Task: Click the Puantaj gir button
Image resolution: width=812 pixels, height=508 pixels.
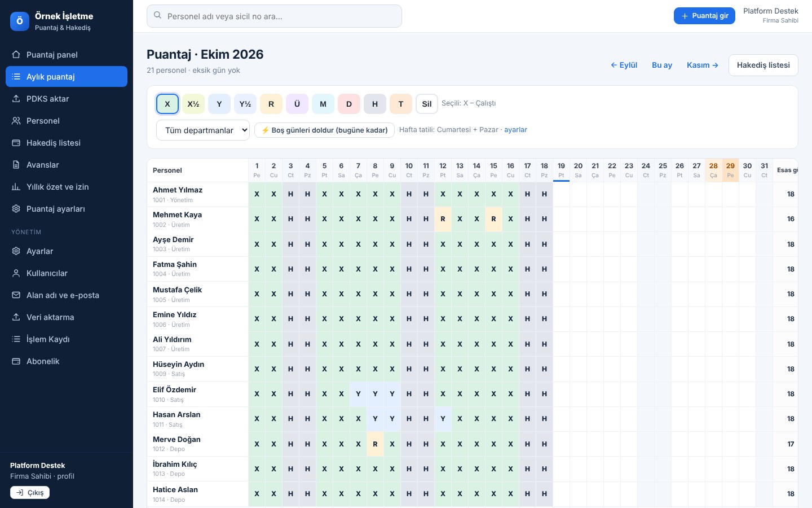Action: (705, 16)
